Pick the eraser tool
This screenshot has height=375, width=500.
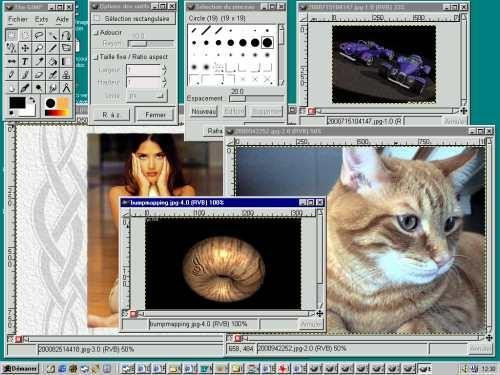[39, 75]
